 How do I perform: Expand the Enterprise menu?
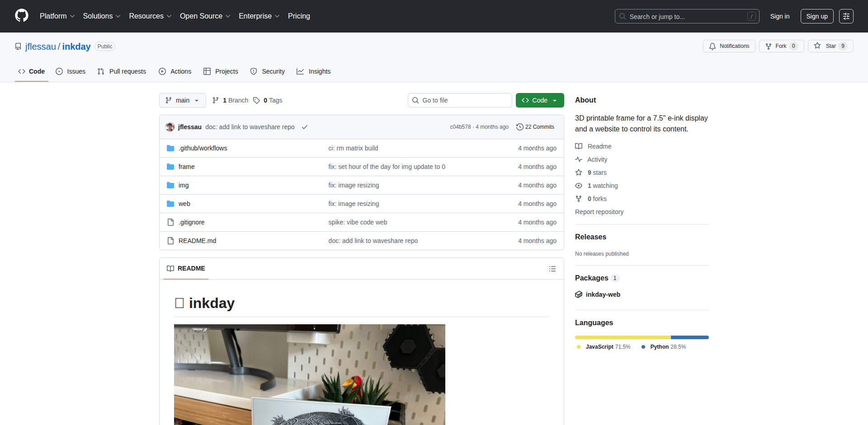(259, 16)
